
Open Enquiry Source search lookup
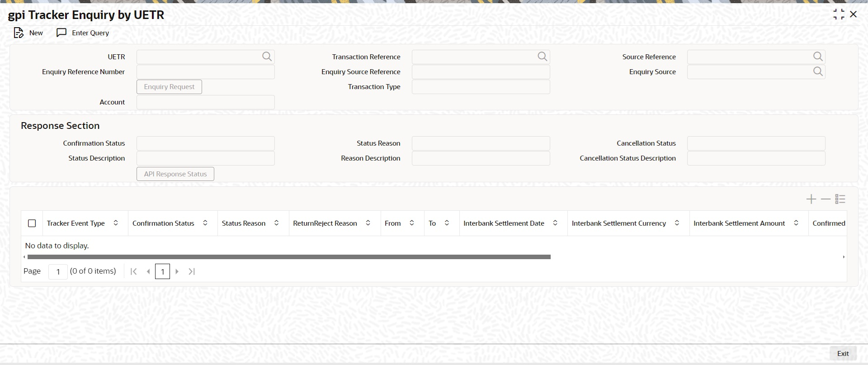[818, 71]
